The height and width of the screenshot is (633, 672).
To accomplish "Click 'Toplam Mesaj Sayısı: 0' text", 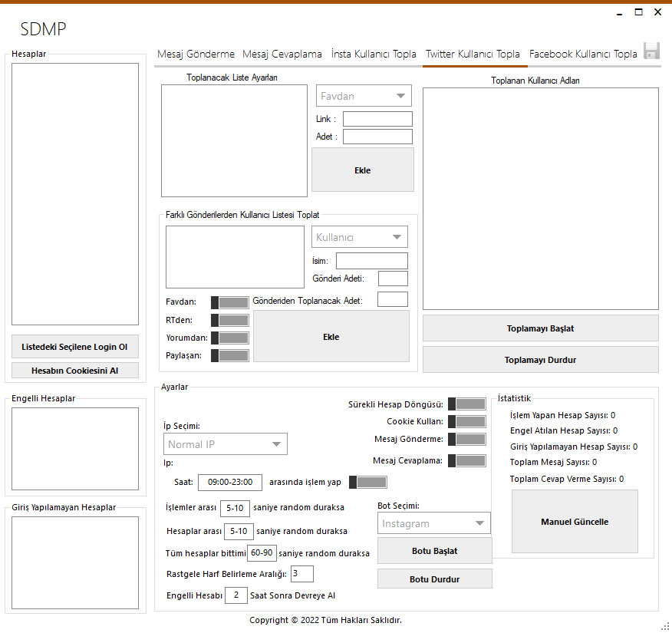I will (x=553, y=462).
